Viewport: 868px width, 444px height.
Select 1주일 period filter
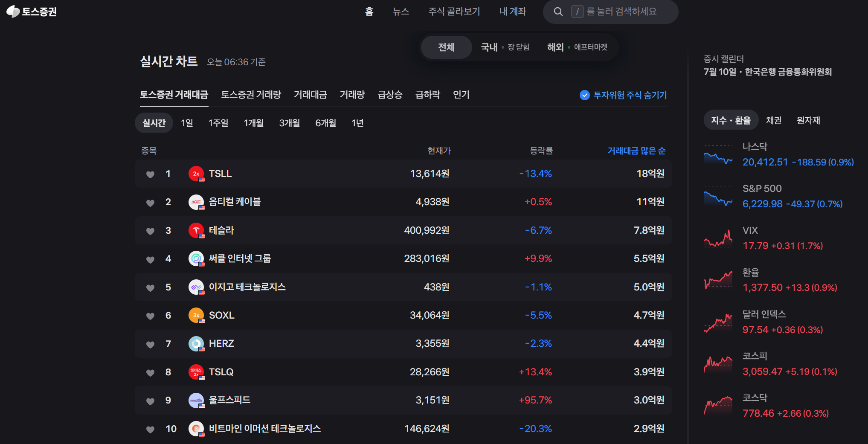tap(218, 123)
